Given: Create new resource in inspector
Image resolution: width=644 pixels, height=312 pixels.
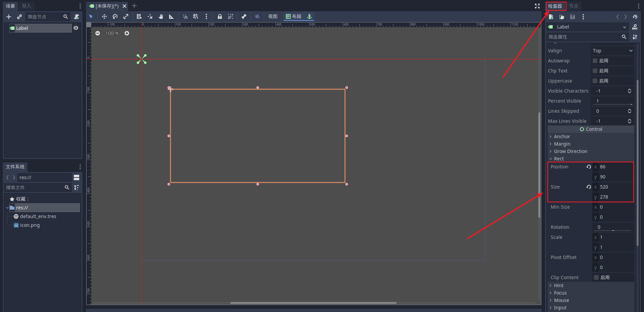Looking at the screenshot, I should tap(551, 17).
